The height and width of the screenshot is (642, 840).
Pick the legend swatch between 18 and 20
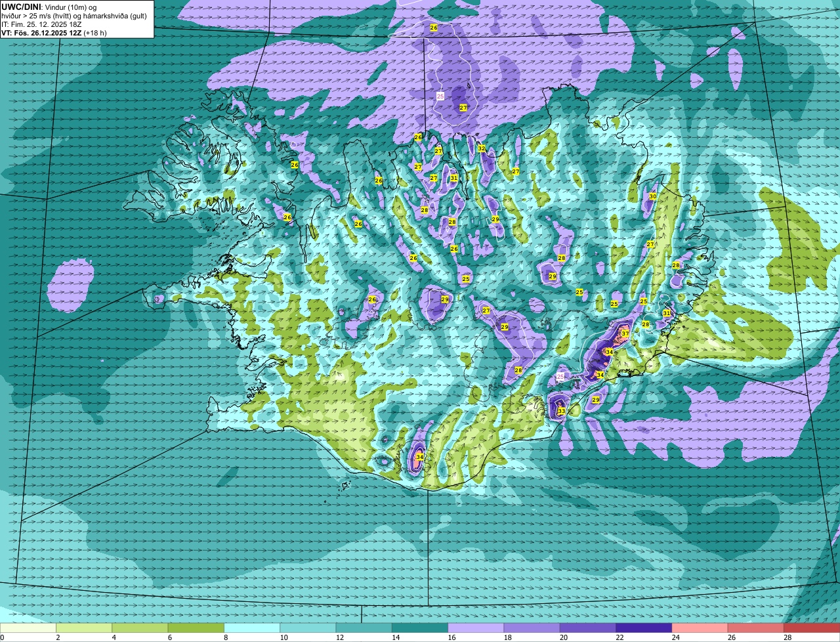pos(532,628)
